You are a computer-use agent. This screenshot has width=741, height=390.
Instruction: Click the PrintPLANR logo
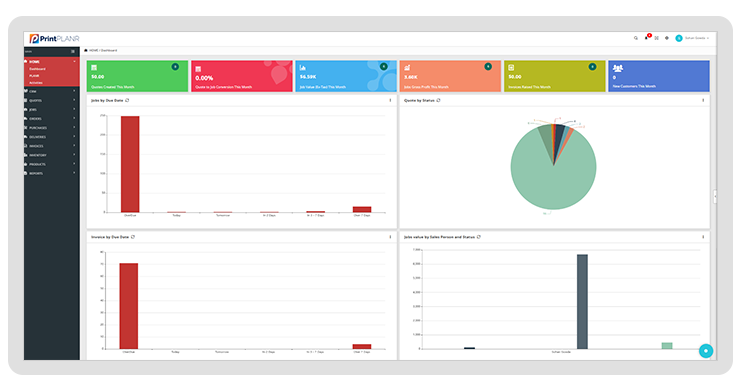click(x=54, y=39)
